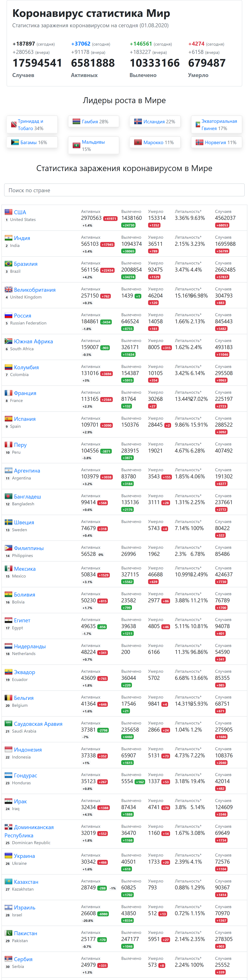Click the Gambia flag icon

pyautogui.click(x=76, y=121)
